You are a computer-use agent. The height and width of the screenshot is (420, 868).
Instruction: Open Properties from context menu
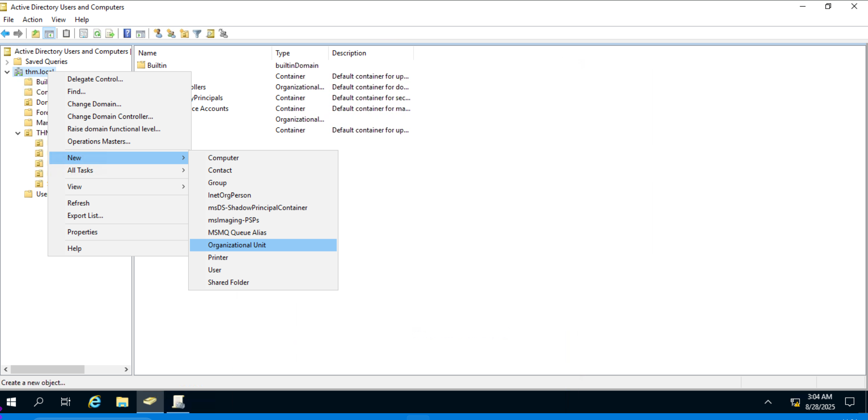[x=118, y=232]
